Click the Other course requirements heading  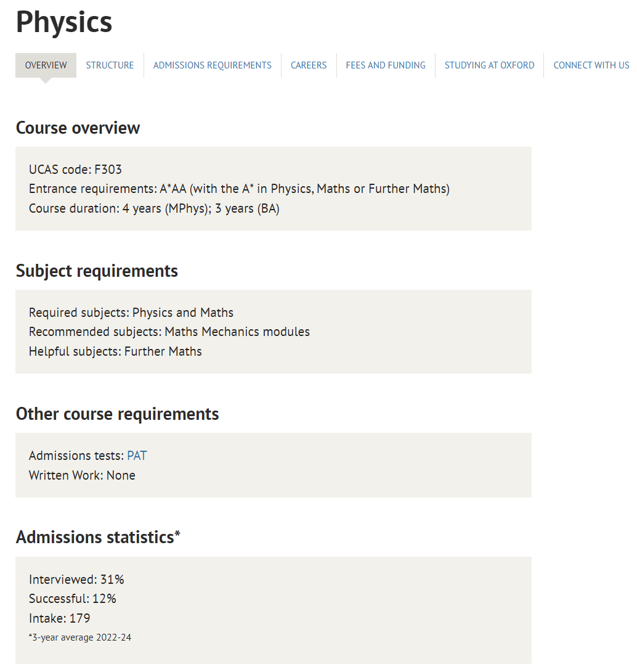[117, 414]
